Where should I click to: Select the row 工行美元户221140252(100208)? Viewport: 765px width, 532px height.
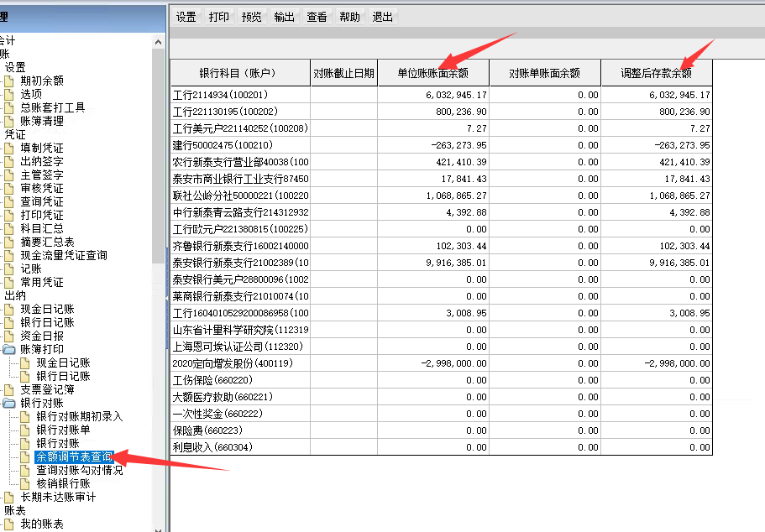[x=442, y=128]
